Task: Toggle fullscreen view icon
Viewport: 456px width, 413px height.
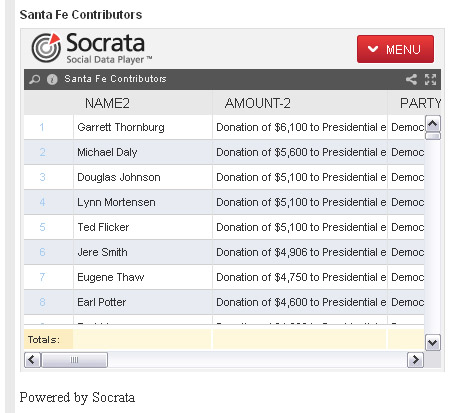Action: click(430, 79)
